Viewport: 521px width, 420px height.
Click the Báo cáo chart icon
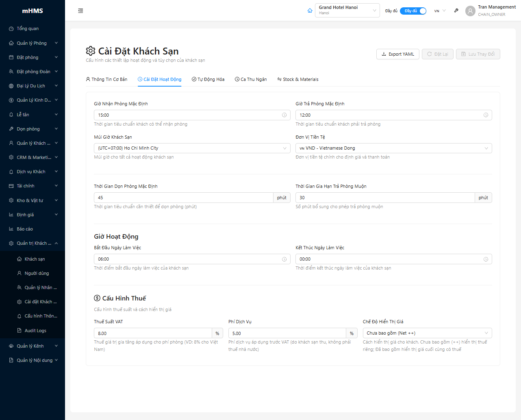(10, 228)
